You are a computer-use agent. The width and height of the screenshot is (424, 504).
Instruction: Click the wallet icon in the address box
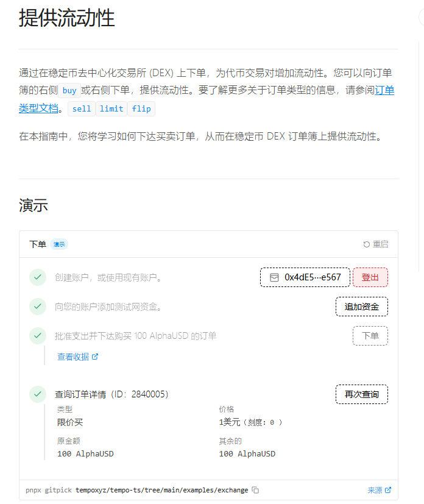(x=274, y=277)
